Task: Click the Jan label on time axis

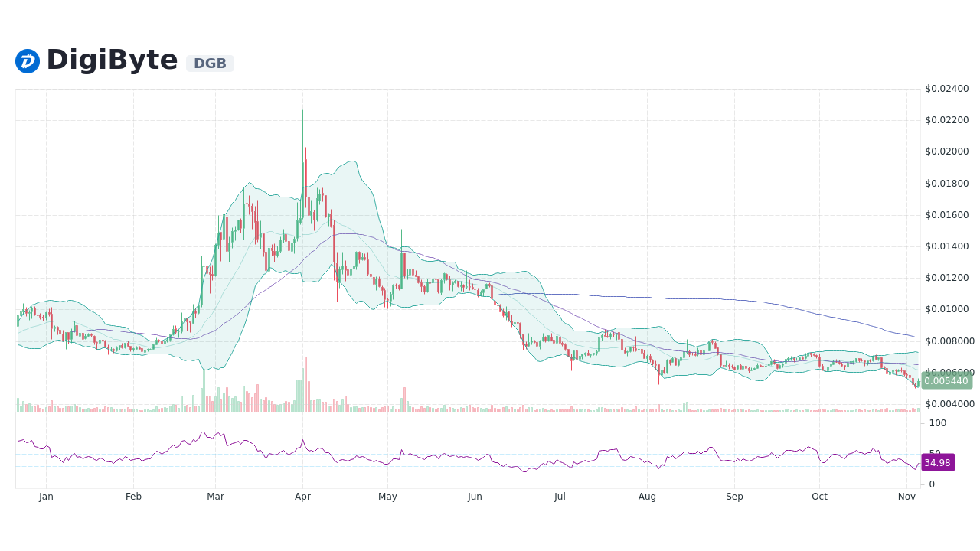Action: click(46, 497)
